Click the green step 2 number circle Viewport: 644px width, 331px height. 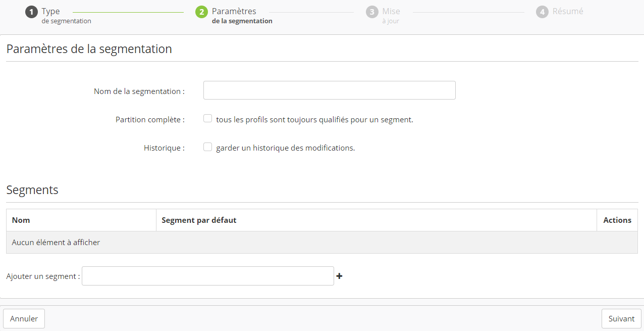tap(201, 12)
